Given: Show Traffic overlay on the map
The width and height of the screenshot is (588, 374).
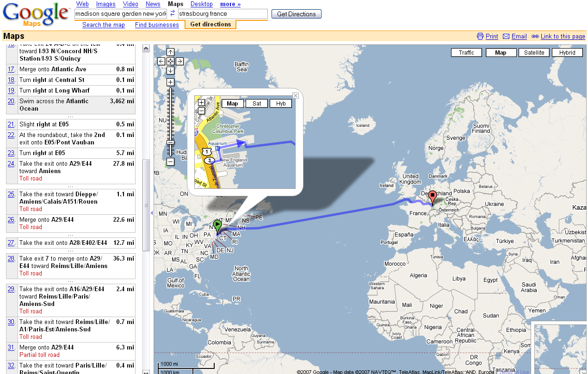Looking at the screenshot, I should pos(466,53).
